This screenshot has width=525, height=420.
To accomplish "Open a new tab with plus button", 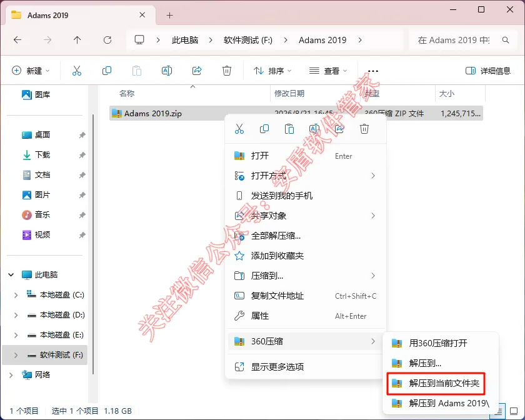I will click(x=170, y=16).
